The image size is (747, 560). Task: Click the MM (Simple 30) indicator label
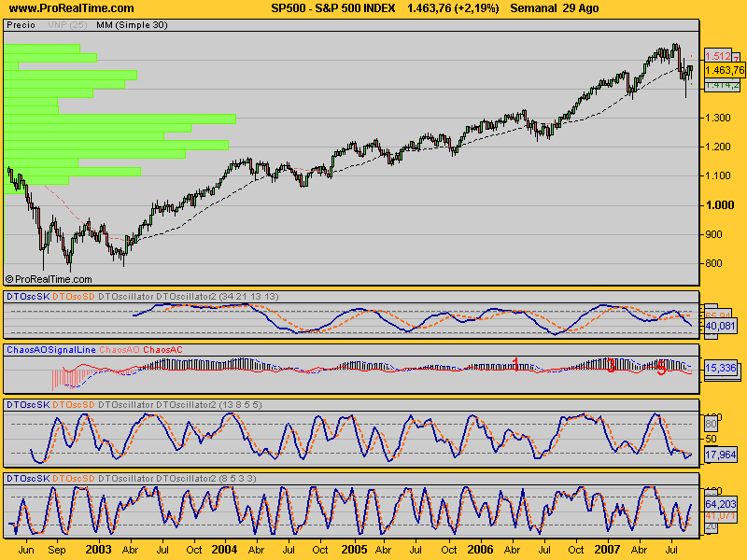(132, 25)
